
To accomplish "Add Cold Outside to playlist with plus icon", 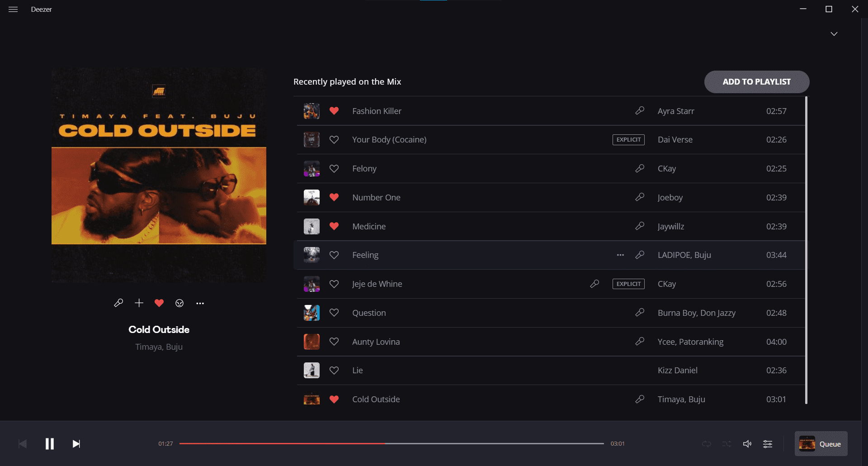I will pyautogui.click(x=139, y=303).
